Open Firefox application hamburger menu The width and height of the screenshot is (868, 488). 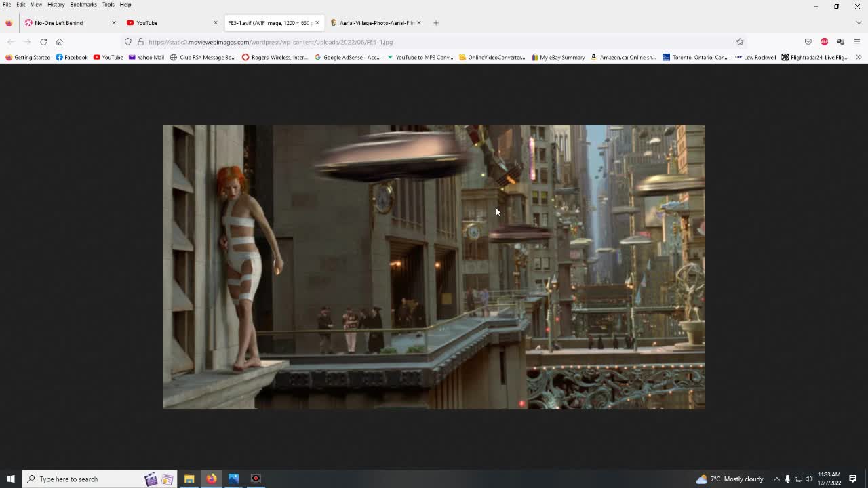[x=857, y=42]
